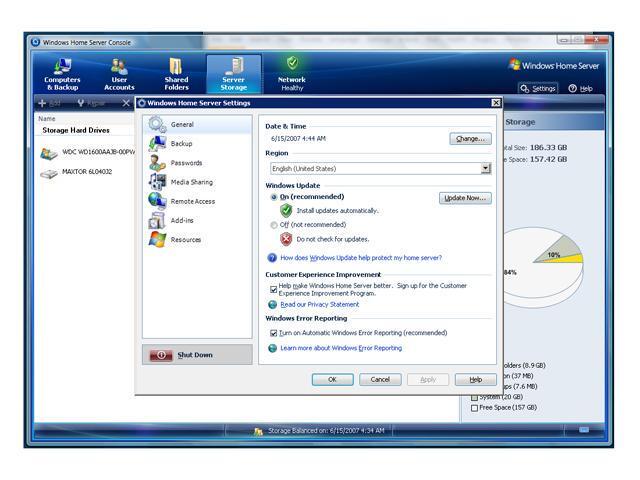Click the Name column header
640x480 pixels.
[47, 119]
